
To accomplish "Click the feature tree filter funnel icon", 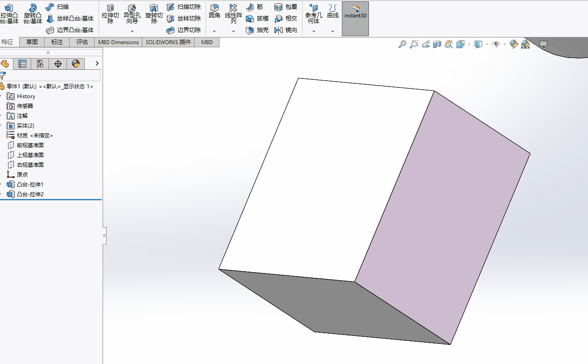I will click(3, 75).
